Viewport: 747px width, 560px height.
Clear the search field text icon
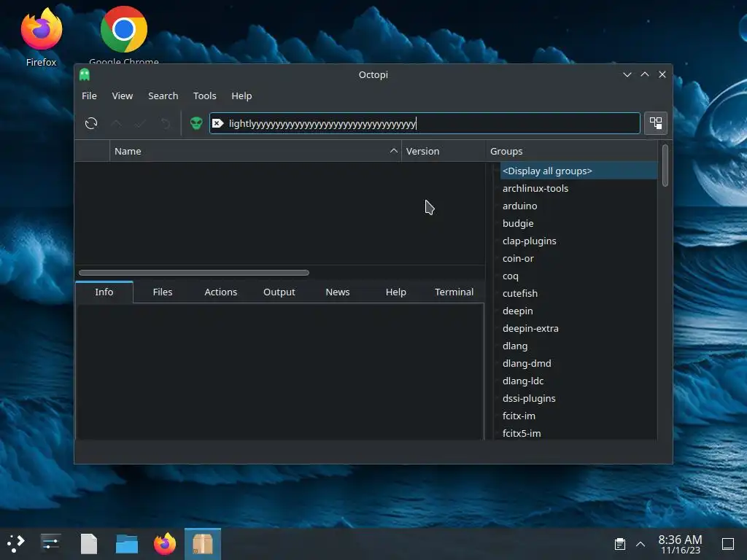217,123
